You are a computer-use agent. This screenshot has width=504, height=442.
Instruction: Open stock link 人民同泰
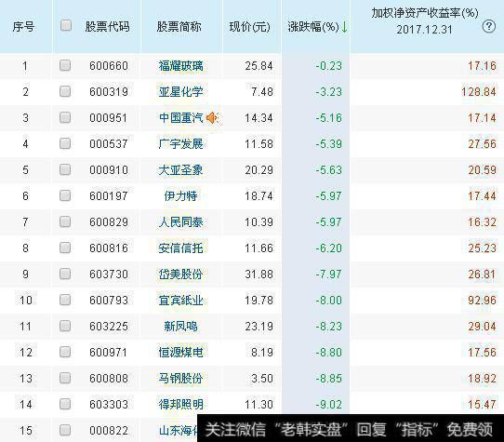[181, 222]
